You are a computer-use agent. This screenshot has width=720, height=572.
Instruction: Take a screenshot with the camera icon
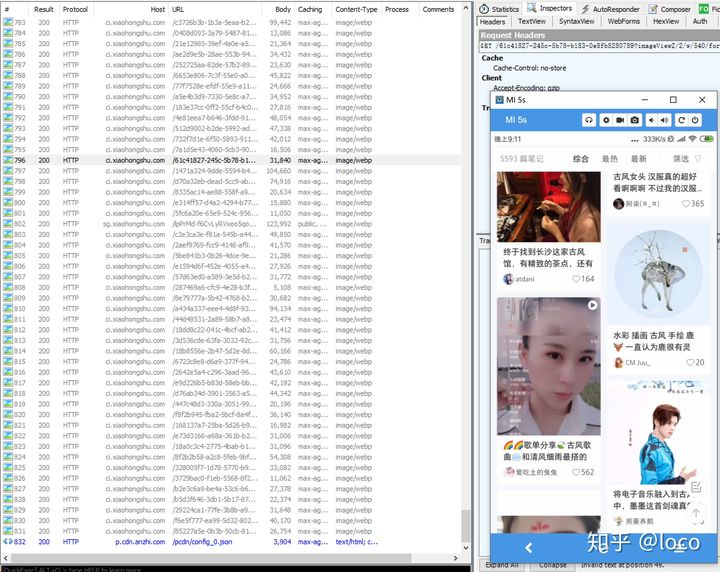tap(635, 120)
